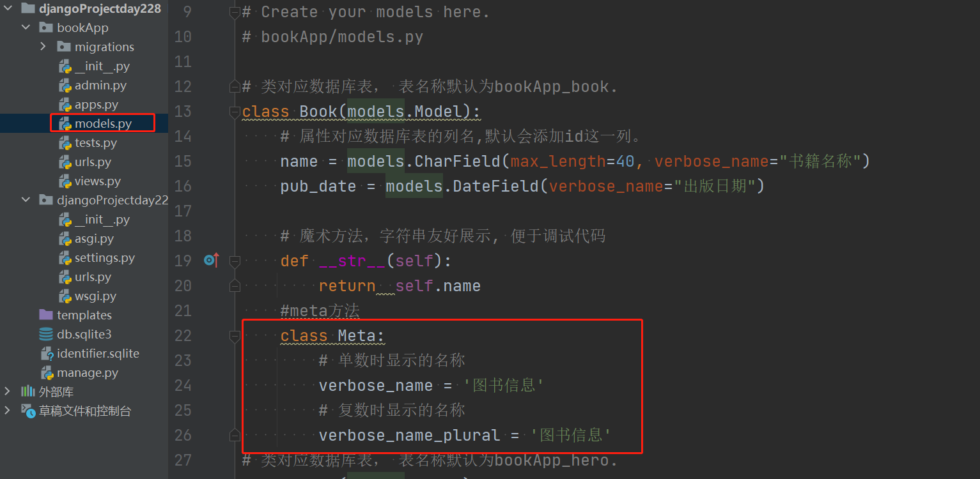Select the bookApp folder icon
This screenshot has width=980, height=479.
[45, 27]
